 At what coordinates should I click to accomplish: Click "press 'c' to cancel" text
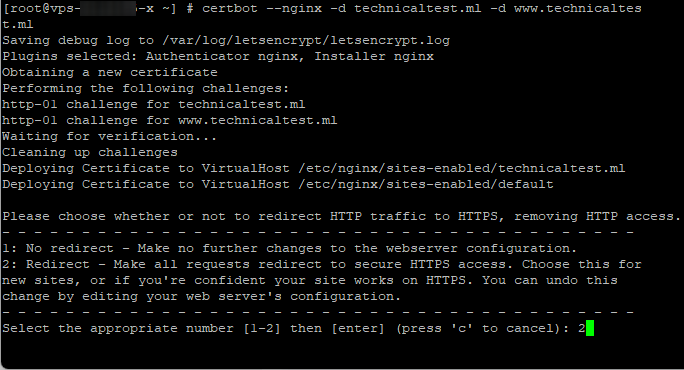tap(480, 328)
